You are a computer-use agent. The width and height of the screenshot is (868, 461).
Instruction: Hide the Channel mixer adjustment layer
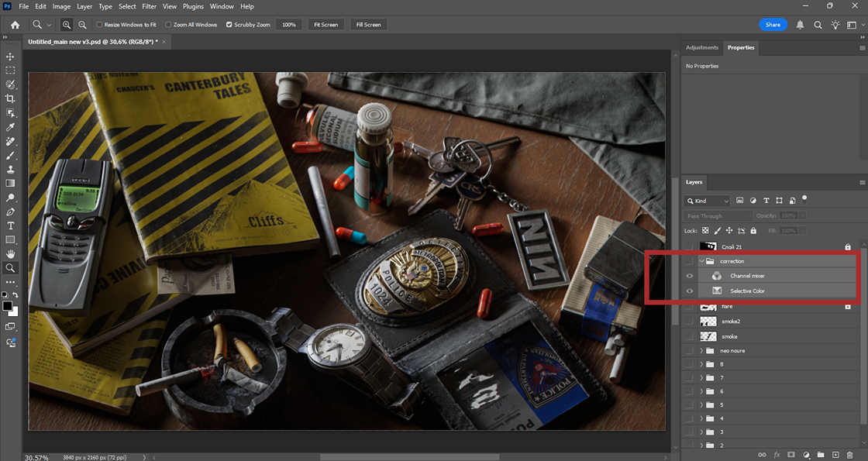coord(690,275)
